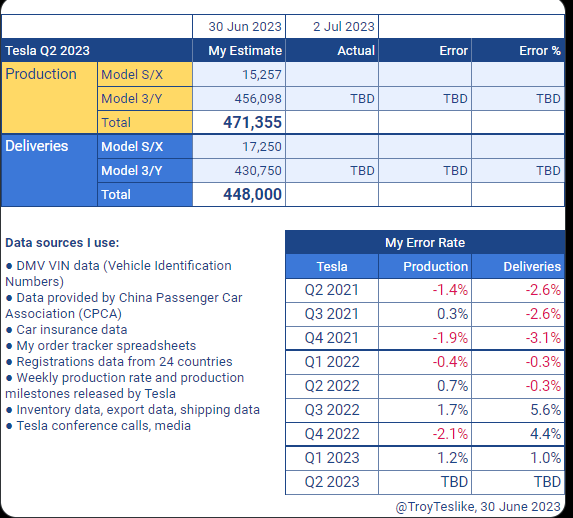Click 'Inventory data, export data, shipping data' bullet

[133, 410]
